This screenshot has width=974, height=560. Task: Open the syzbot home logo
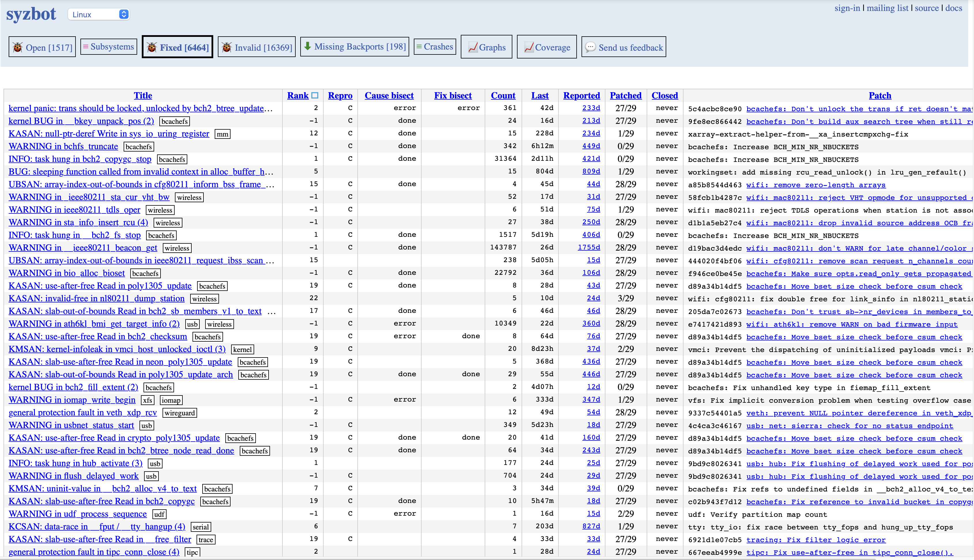31,14
